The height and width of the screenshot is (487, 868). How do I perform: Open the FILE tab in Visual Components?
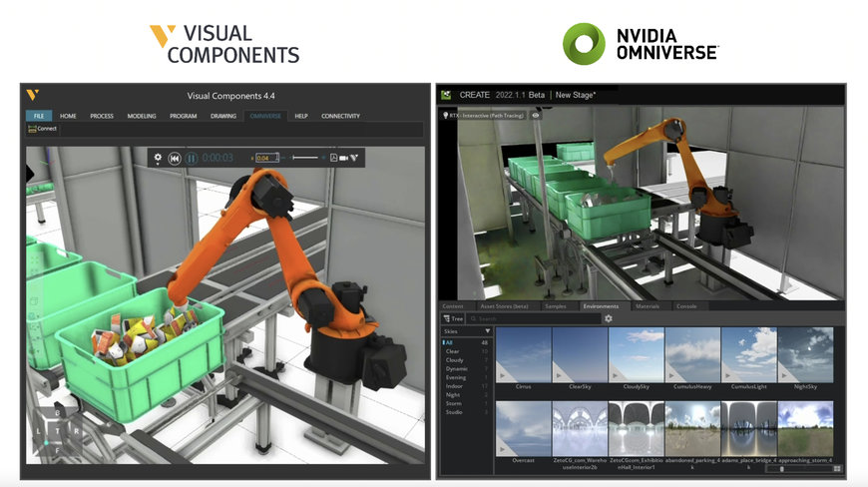(x=39, y=116)
